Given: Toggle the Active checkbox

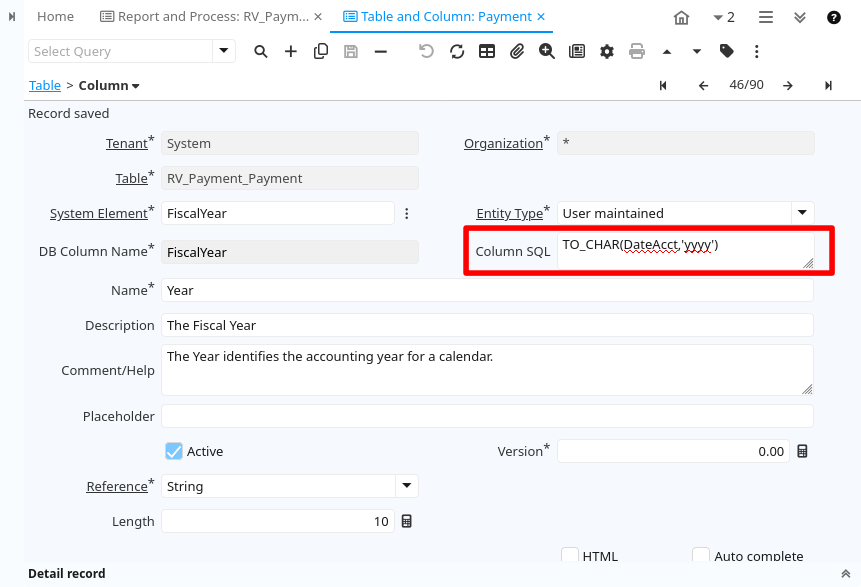Looking at the screenshot, I should pyautogui.click(x=173, y=451).
